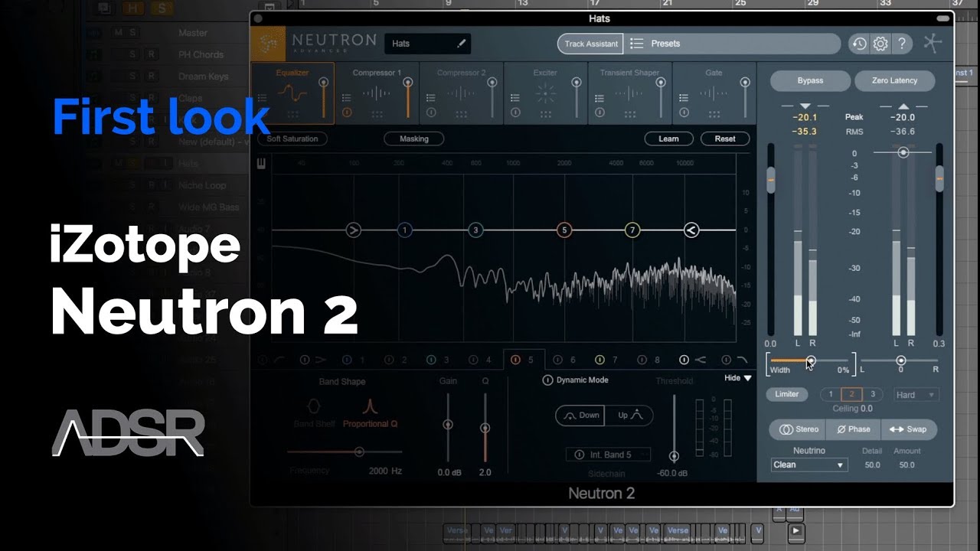Switch to EQ band 3 tab

tap(438, 360)
